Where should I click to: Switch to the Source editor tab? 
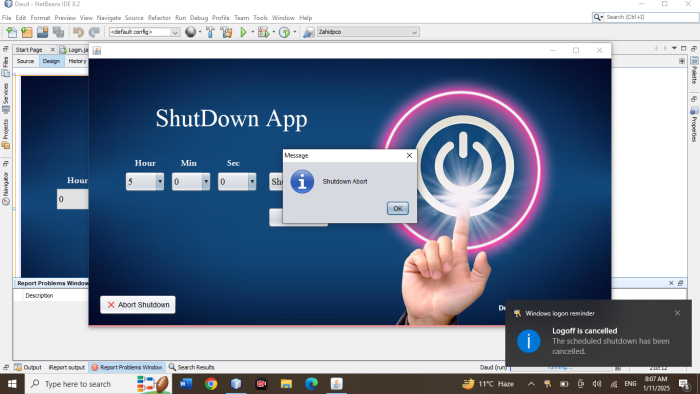point(25,61)
